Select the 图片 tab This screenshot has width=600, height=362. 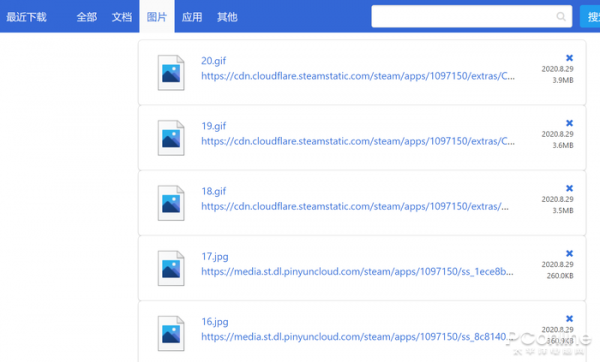(157, 17)
